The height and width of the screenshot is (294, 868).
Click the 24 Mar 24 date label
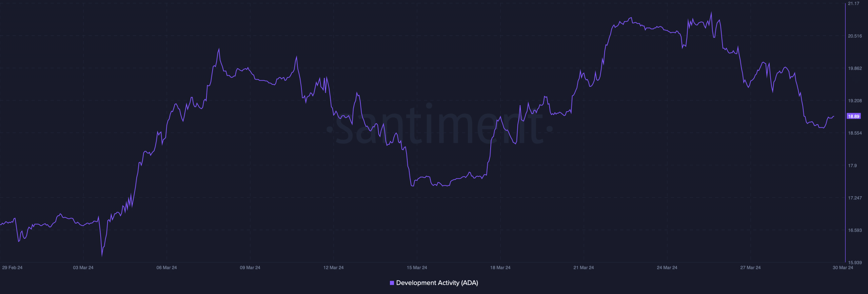[x=667, y=268]
